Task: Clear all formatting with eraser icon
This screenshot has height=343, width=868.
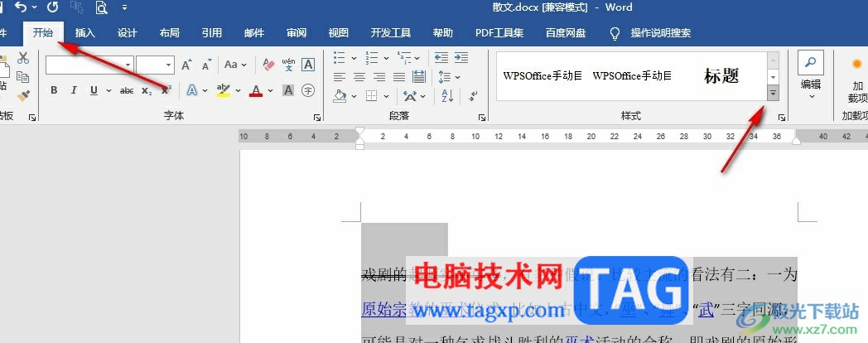Action: (x=268, y=65)
